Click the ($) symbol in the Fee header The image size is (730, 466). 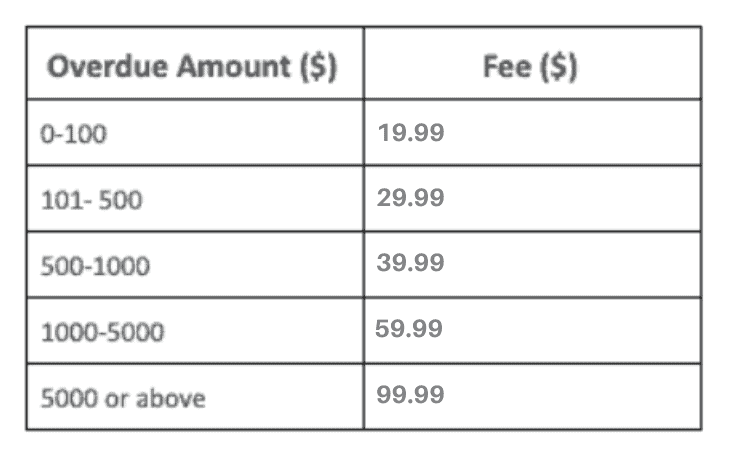(x=557, y=68)
